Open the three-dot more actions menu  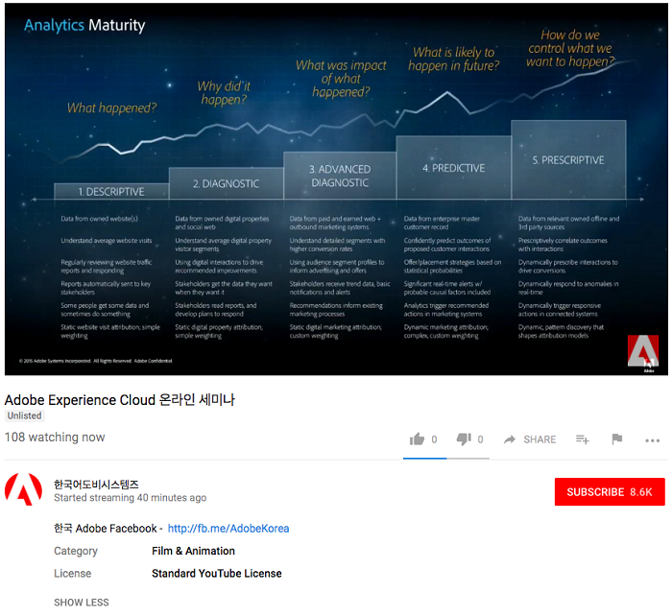[652, 440]
